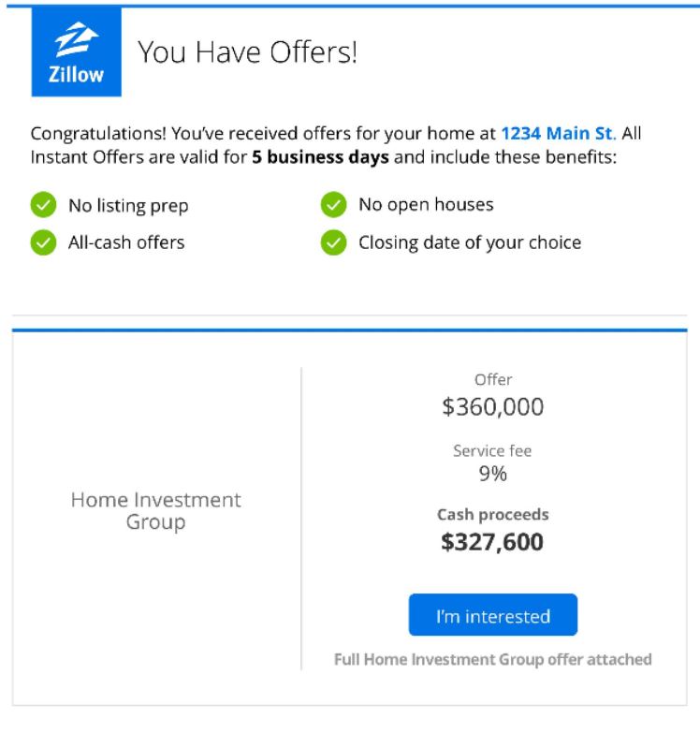Click the green check beside No open houses

[x=334, y=205]
